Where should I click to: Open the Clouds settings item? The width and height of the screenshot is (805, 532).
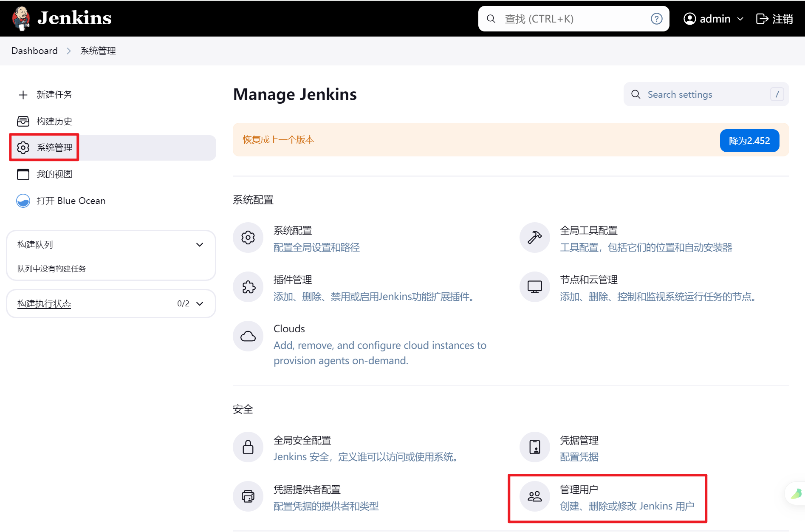(380, 344)
